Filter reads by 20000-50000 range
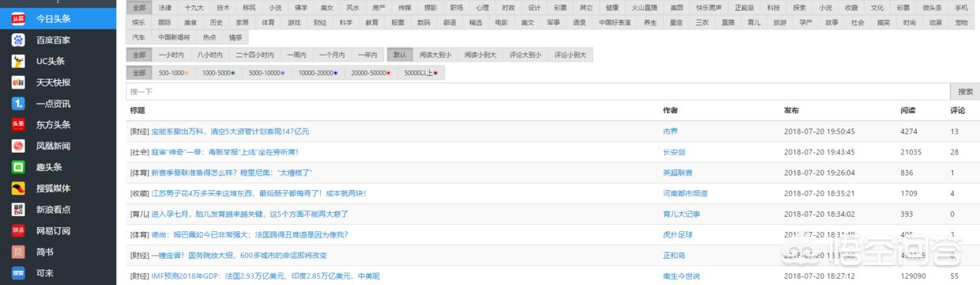 pyautogui.click(x=371, y=73)
